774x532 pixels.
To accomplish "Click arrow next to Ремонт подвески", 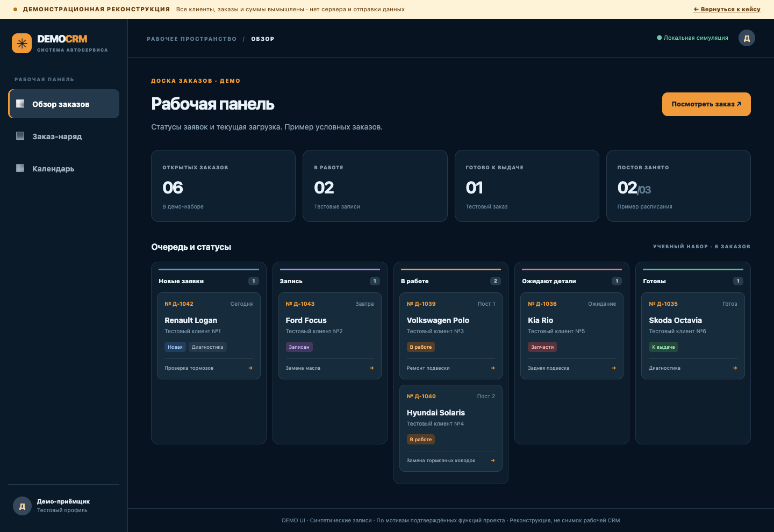I will pos(493,368).
